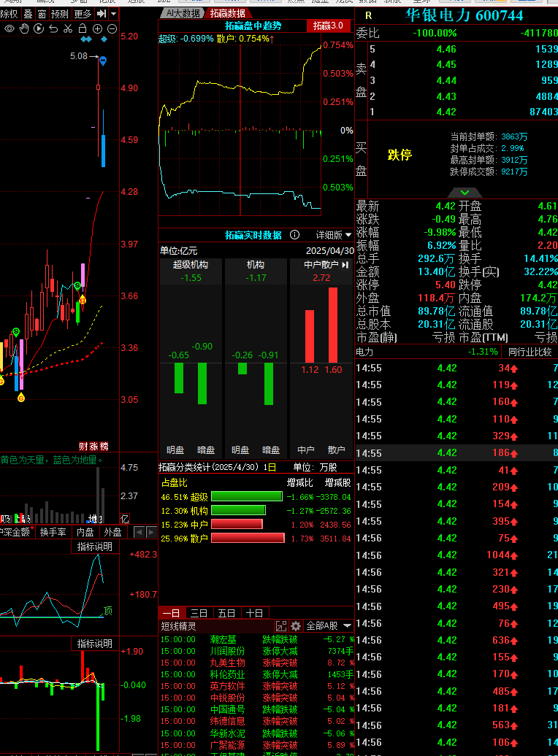Image resolution: width=558 pixels, height=756 pixels.
Task: Click the sell-1 row price 4.42
Action: click(446, 112)
